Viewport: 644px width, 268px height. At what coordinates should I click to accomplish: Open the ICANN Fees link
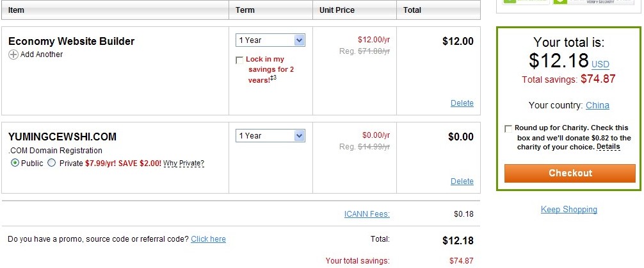[x=367, y=214]
